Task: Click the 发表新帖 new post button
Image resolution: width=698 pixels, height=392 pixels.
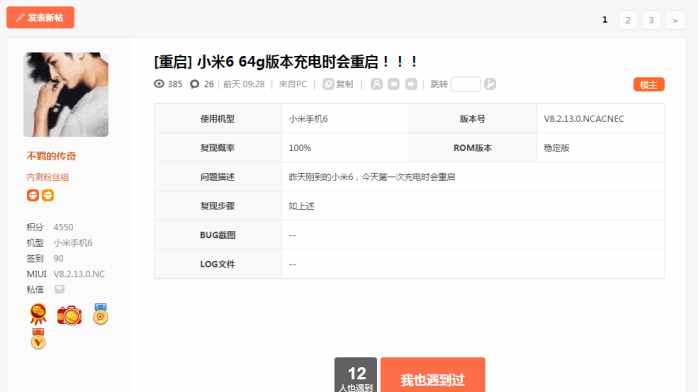Action: coord(41,17)
